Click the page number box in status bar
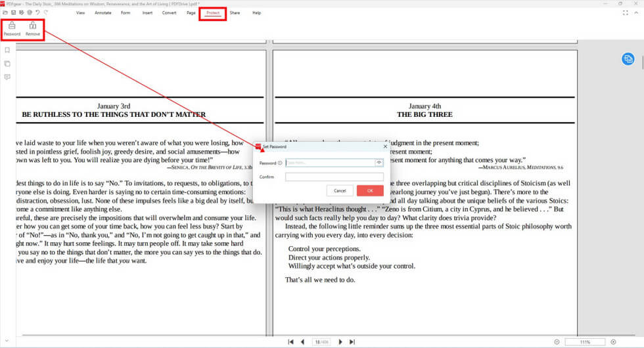This screenshot has height=348, width=644. (x=321, y=342)
